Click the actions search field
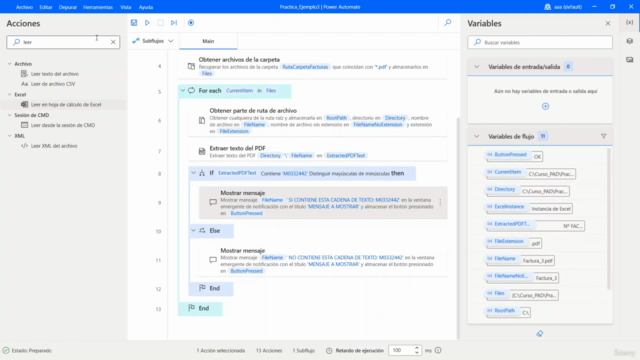The width and height of the screenshot is (640, 360). click(63, 42)
